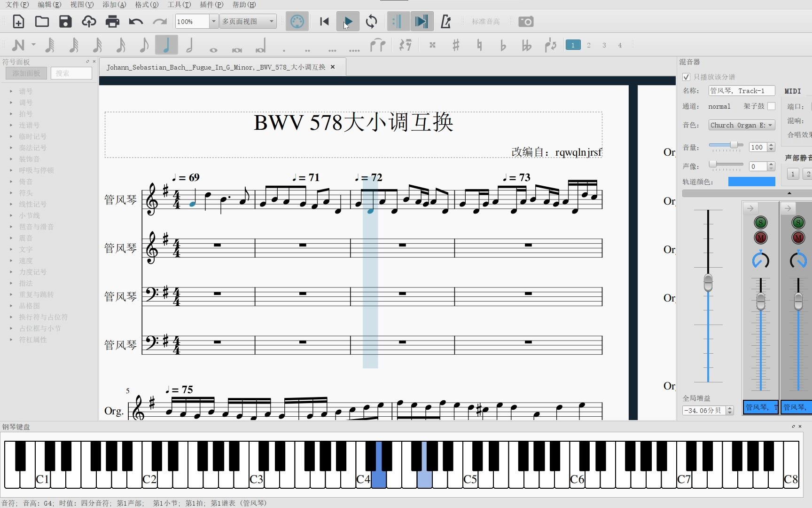Select voice 1
Screen dimensions: 812x508
(x=573, y=45)
